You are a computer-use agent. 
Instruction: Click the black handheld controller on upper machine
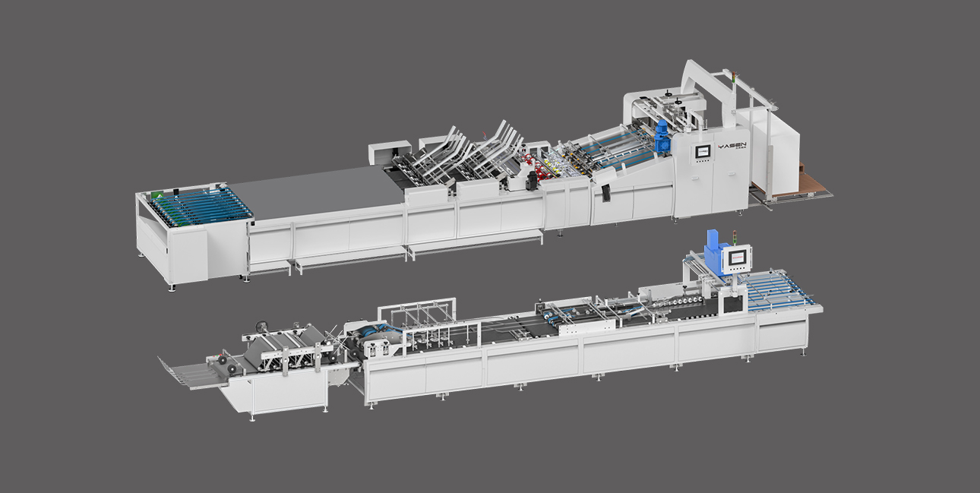click(606, 193)
